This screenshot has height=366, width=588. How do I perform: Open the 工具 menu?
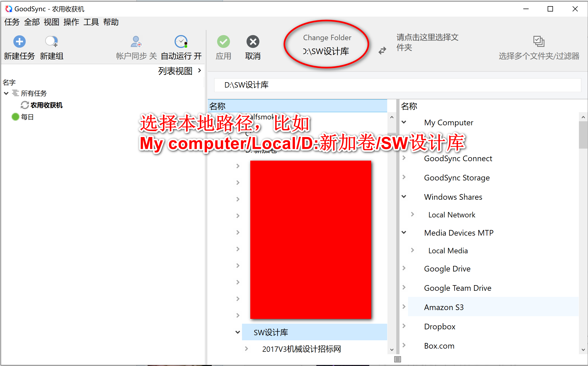(91, 22)
